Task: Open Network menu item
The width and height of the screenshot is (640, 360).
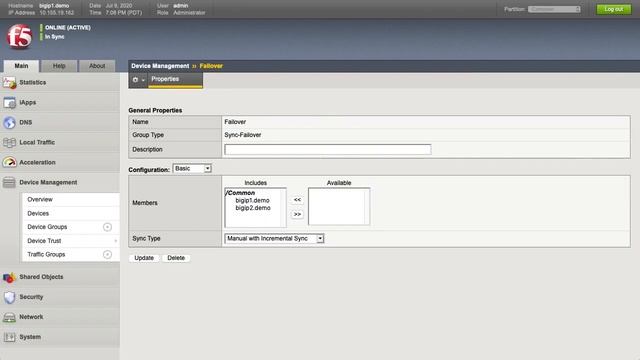Action: tap(31, 317)
